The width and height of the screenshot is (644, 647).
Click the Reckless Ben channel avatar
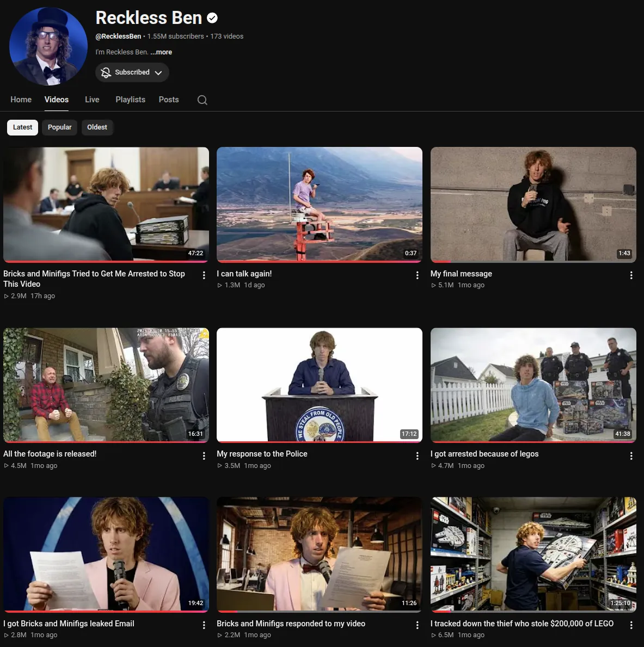(48, 46)
